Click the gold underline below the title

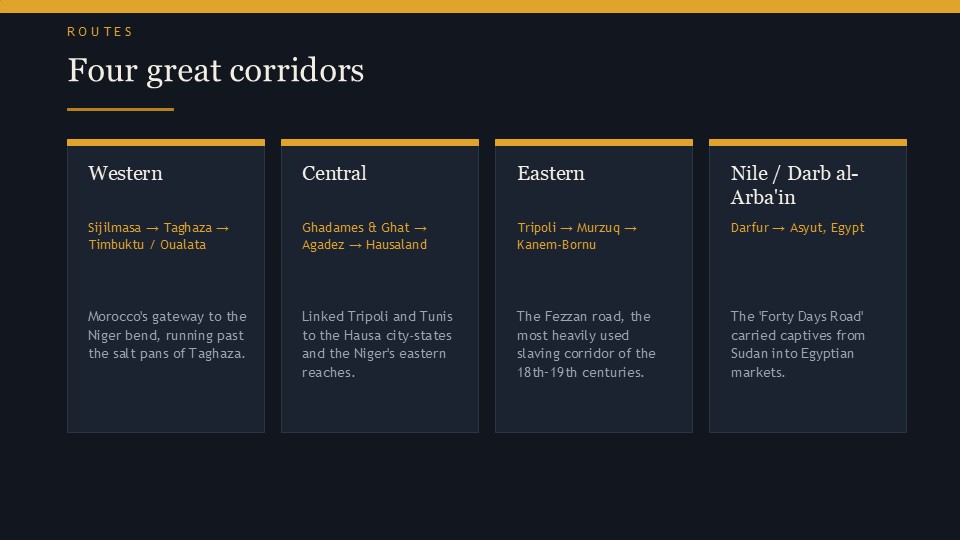[x=120, y=110]
